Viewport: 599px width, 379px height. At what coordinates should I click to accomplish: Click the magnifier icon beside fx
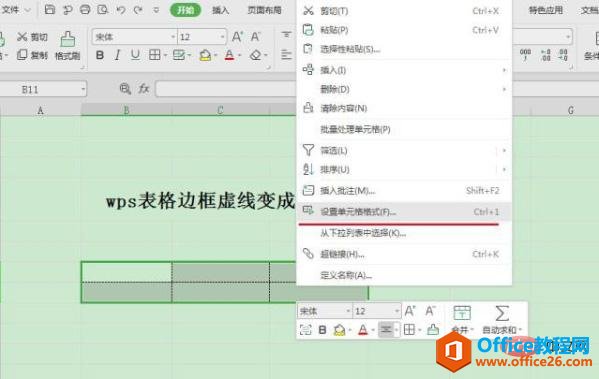125,89
